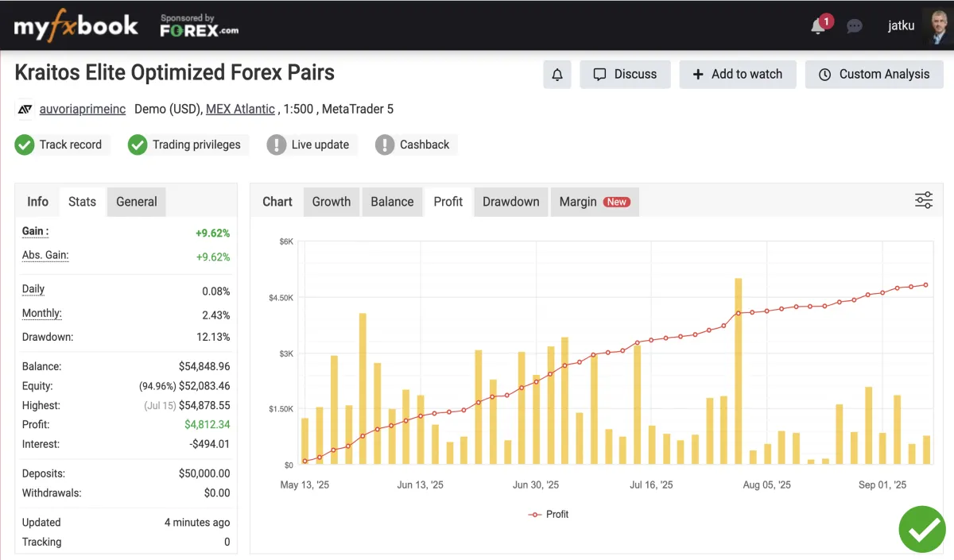
Task: Click the Trading privileges verified check
Action: (x=138, y=145)
